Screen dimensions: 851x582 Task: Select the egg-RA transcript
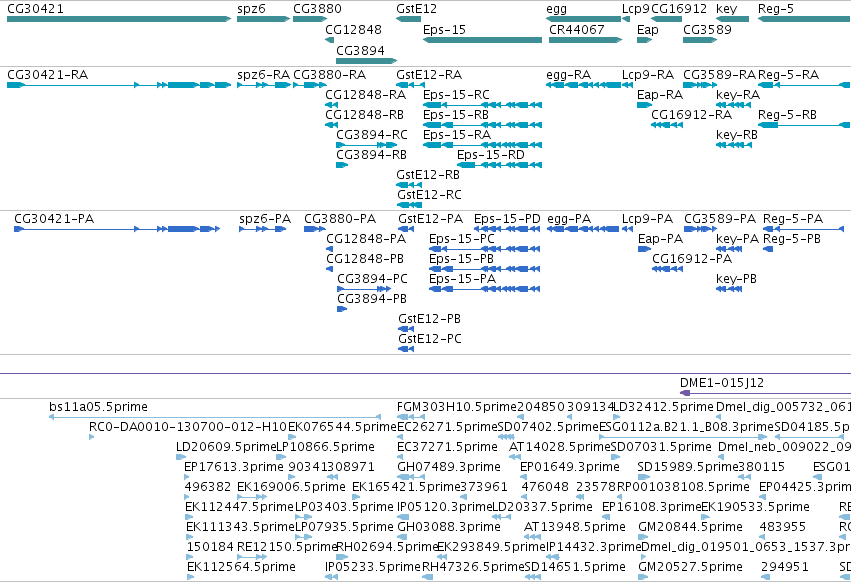(x=583, y=85)
